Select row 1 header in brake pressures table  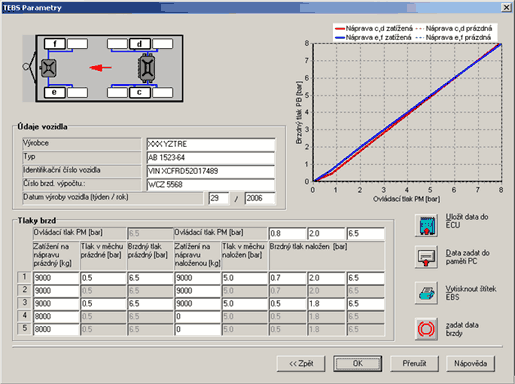point(24,277)
